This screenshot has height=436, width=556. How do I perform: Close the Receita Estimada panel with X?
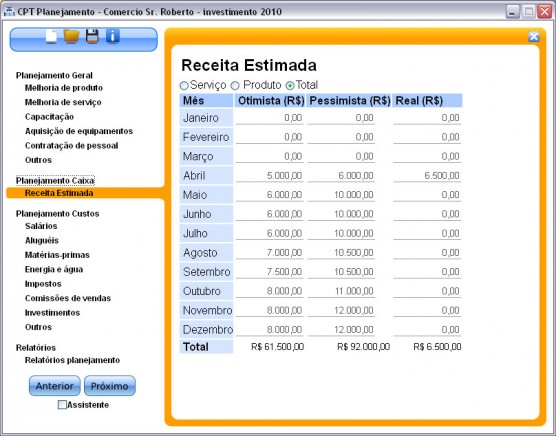(x=534, y=37)
